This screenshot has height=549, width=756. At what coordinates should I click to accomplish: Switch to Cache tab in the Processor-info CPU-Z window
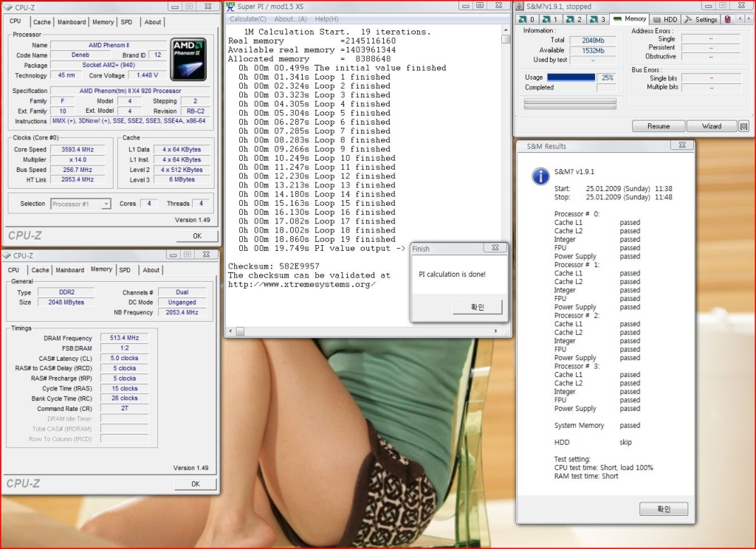click(x=42, y=22)
